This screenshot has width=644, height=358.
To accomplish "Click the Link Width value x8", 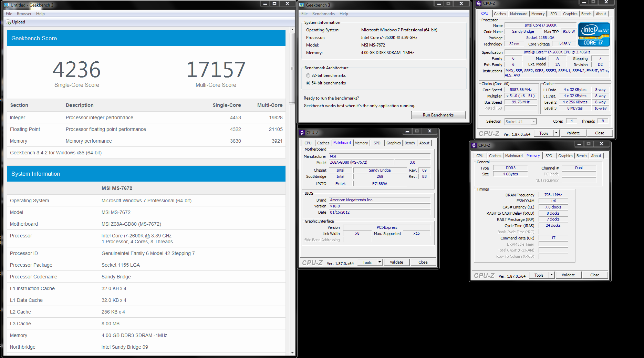I will tap(357, 233).
